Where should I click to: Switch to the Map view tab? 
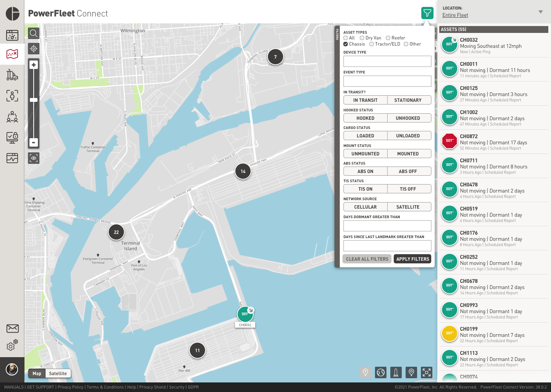pyautogui.click(x=37, y=374)
